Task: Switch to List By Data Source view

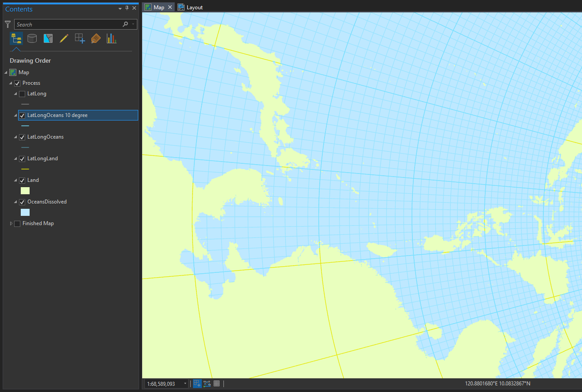Action: (x=32, y=38)
